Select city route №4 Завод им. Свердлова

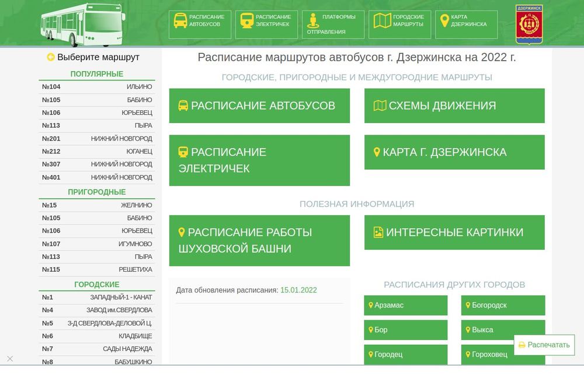pos(97,310)
